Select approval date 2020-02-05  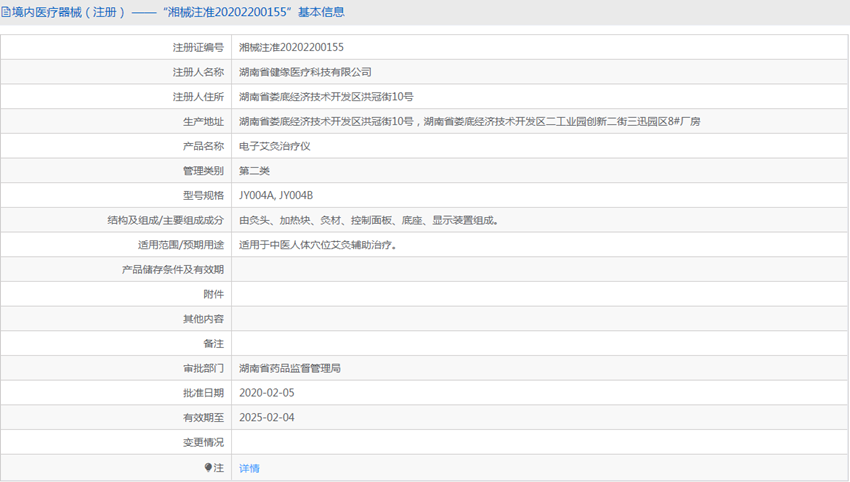click(267, 393)
